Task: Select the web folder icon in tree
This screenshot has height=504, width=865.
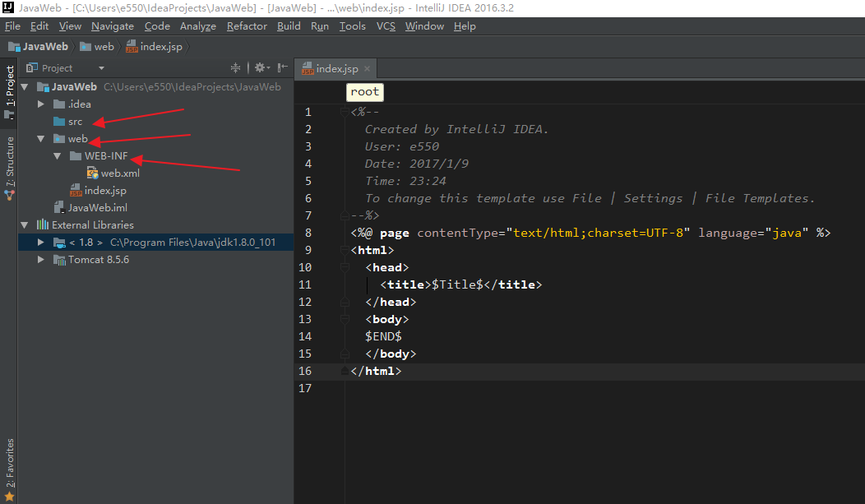Action: pyautogui.click(x=59, y=139)
